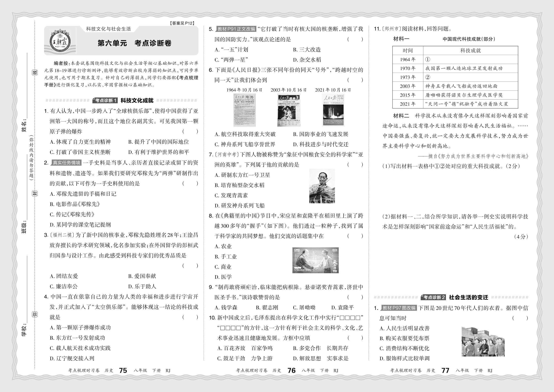Viewport: 554px width, 392px height.
Task: Click the 教材P97图改编 tag
Action: [399, 308]
